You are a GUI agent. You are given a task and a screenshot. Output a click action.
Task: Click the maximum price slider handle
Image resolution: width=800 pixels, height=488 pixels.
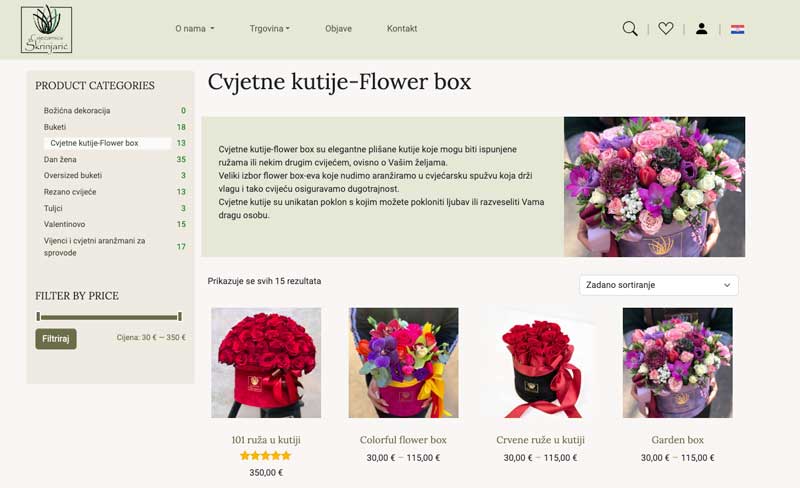point(180,317)
